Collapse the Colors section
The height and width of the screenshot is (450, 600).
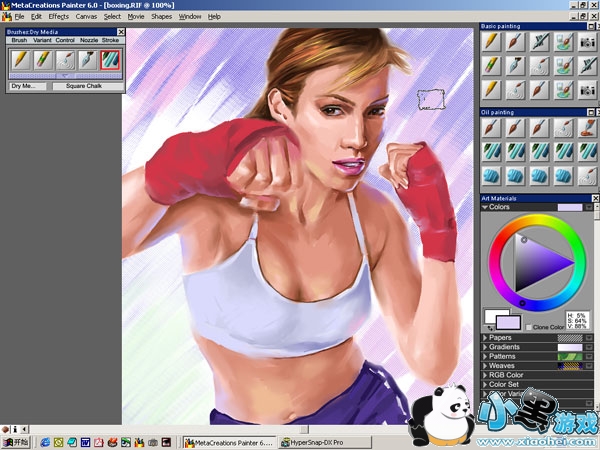pyautogui.click(x=485, y=207)
